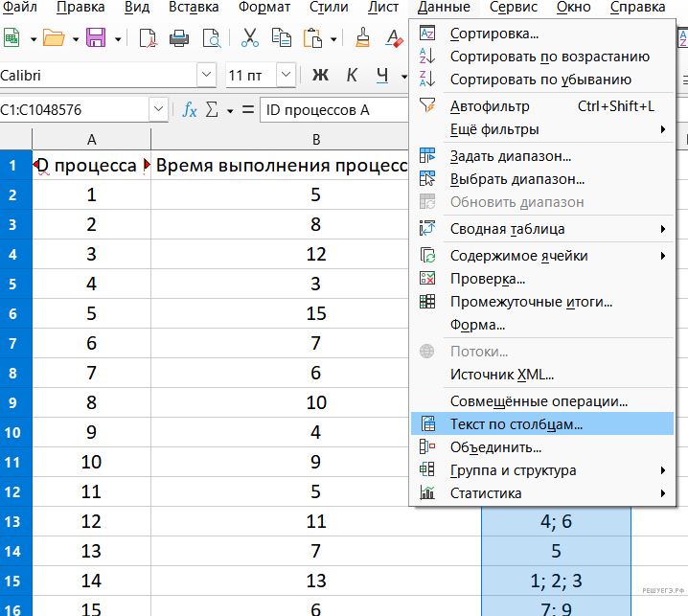Toggle italic formatting К button
This screenshot has width=688, height=616.
(352, 75)
